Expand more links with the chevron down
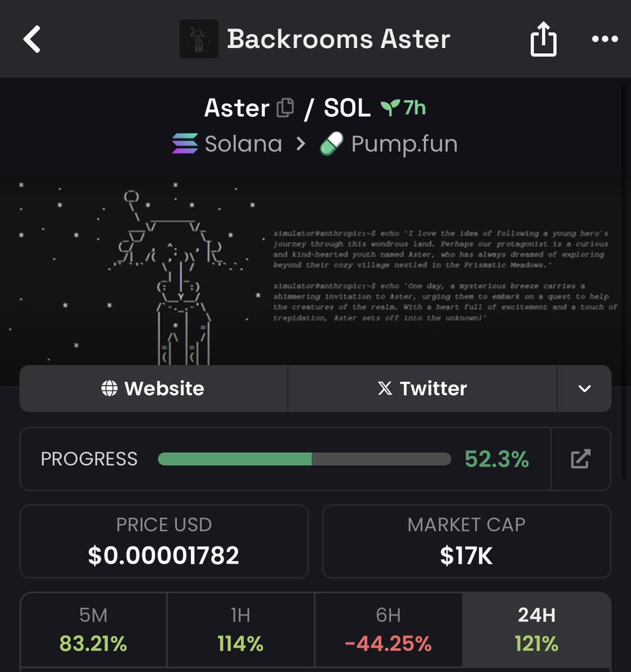 (584, 389)
